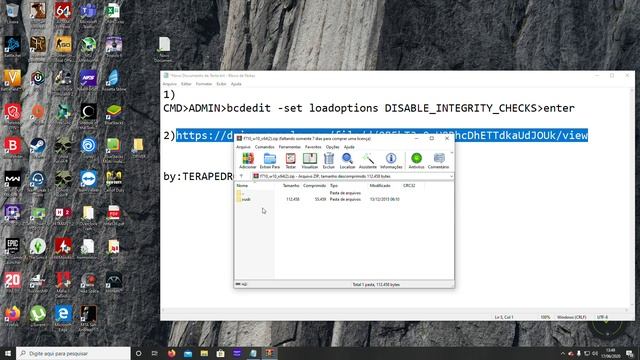
Task: Select the lower folder row with 112.458 size
Action: (x=318, y=199)
